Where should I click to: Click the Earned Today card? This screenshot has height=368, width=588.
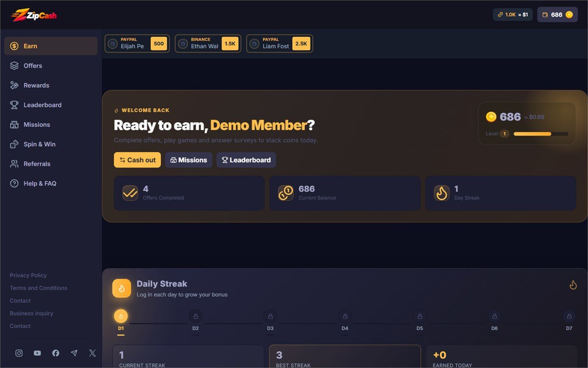click(x=502, y=357)
